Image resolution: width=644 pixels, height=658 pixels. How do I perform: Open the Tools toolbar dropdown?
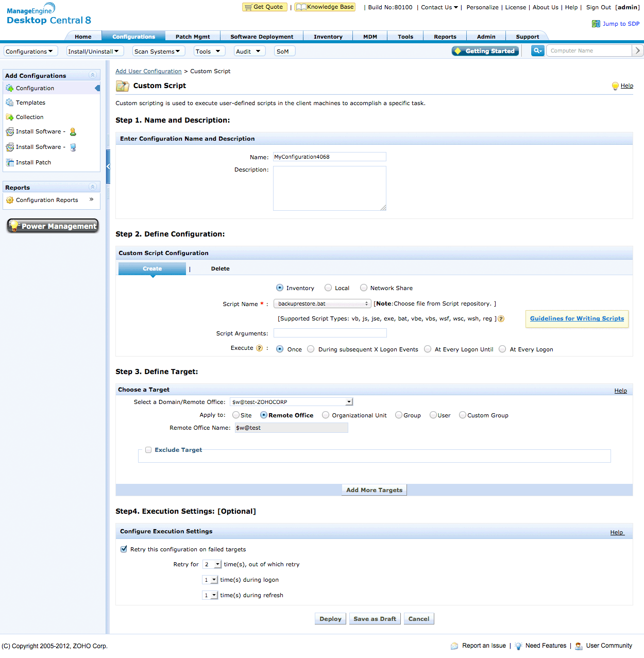click(209, 51)
